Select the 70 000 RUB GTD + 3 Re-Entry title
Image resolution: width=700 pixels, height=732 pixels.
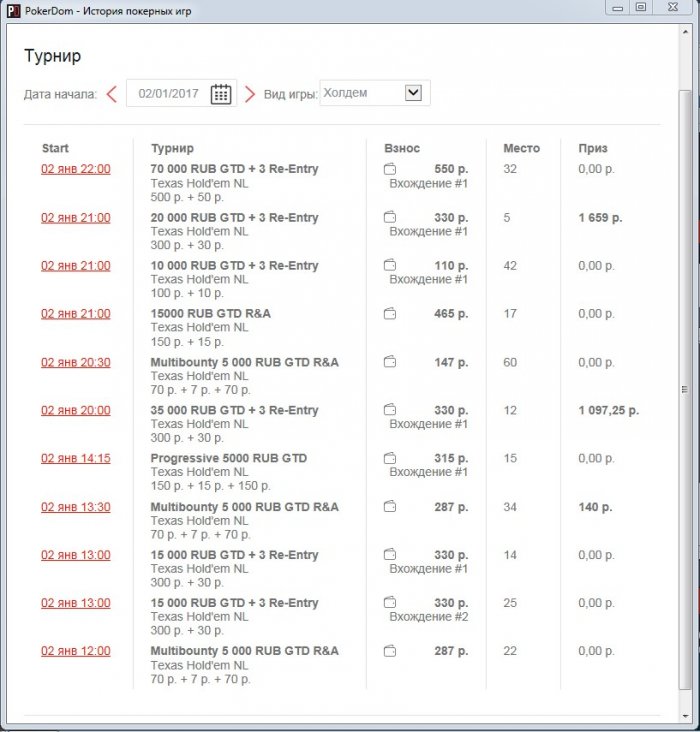pyautogui.click(x=234, y=169)
